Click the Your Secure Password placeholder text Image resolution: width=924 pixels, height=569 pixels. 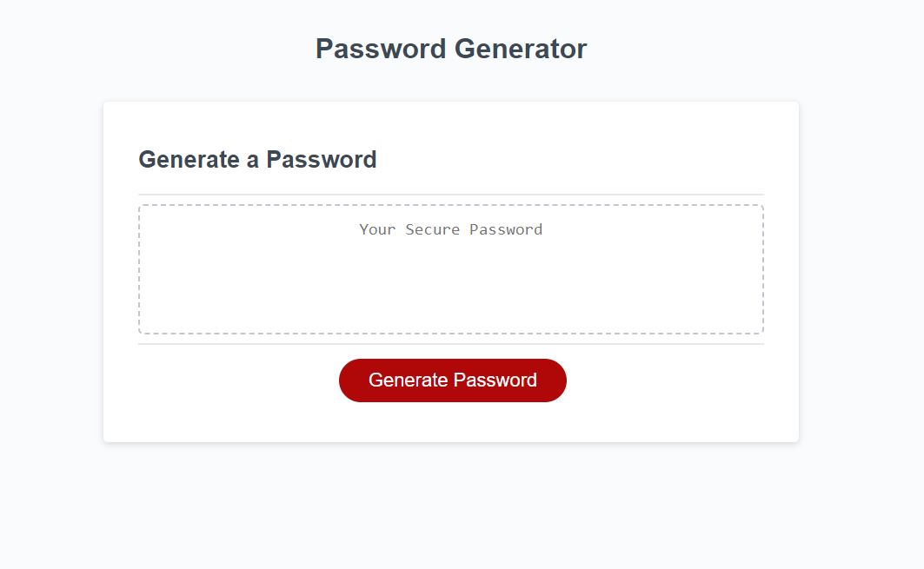450,229
